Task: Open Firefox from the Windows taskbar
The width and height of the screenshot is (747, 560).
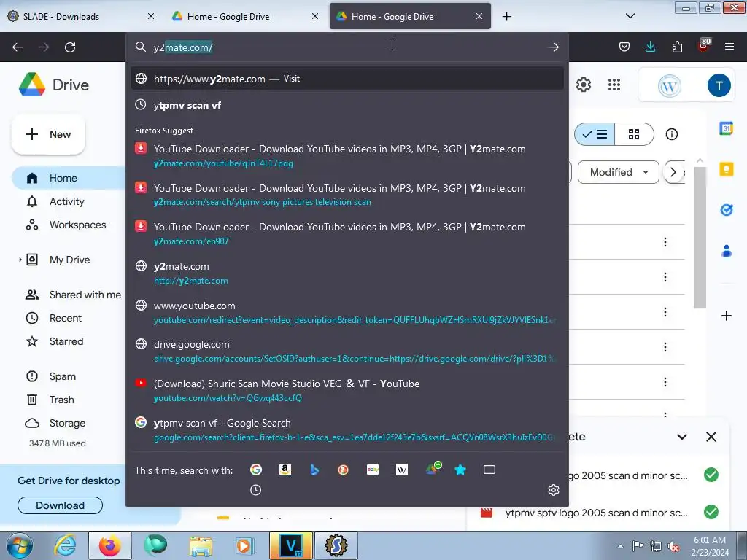Action: click(x=109, y=545)
